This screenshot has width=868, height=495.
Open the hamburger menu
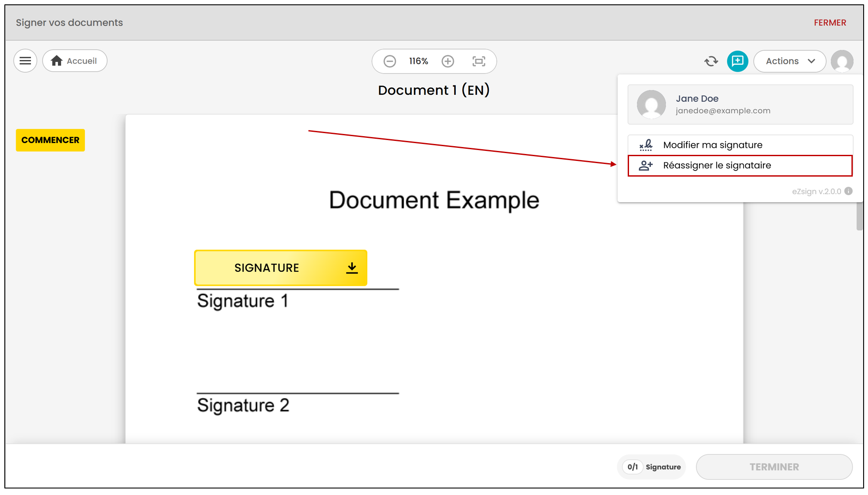[x=25, y=61]
